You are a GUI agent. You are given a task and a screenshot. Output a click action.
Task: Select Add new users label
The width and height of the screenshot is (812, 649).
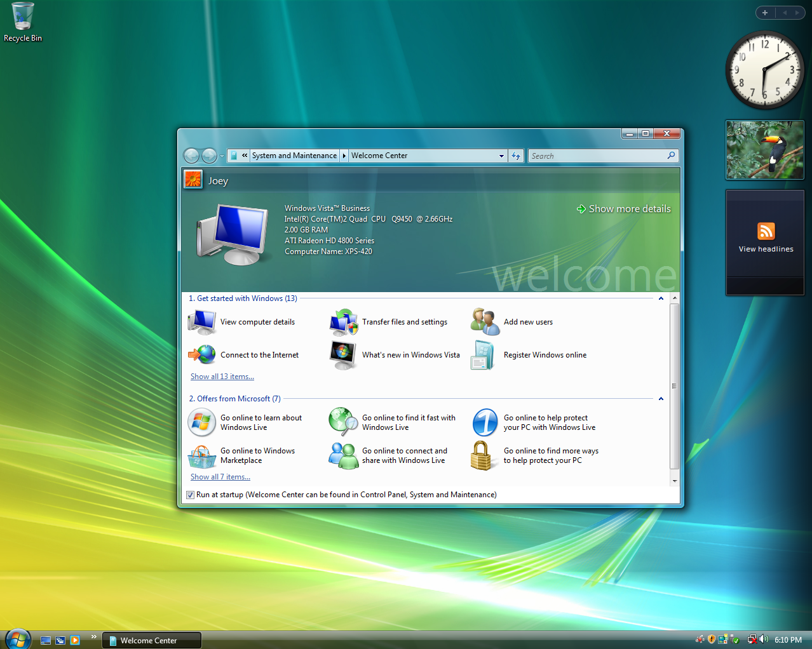528,322
